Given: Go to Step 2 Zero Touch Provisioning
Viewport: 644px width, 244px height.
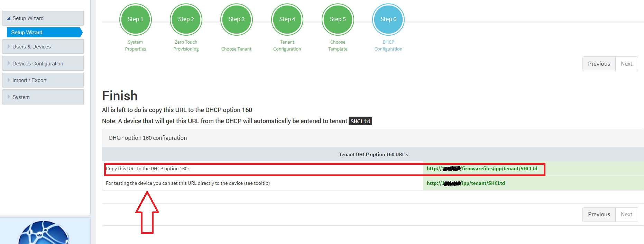Looking at the screenshot, I should click(x=186, y=19).
